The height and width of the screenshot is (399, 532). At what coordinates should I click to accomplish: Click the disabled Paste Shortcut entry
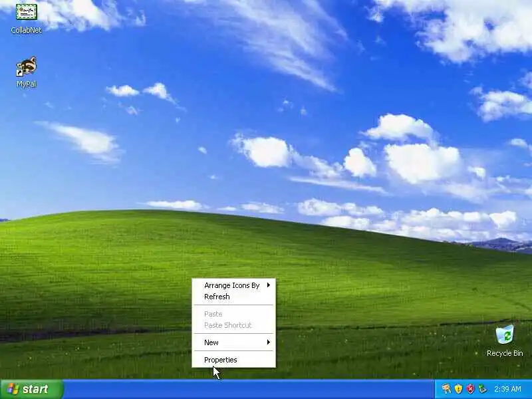[x=234, y=325]
